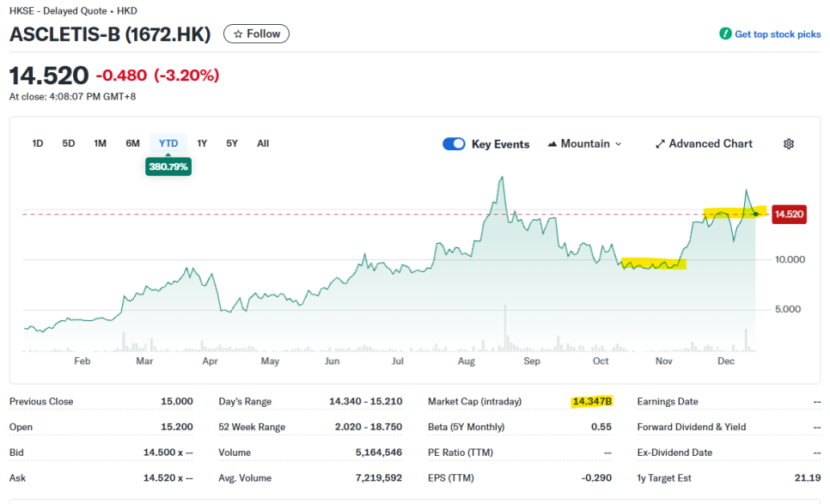This screenshot has width=830, height=504.
Task: Open the Advanced Chart view
Action: coord(710,144)
